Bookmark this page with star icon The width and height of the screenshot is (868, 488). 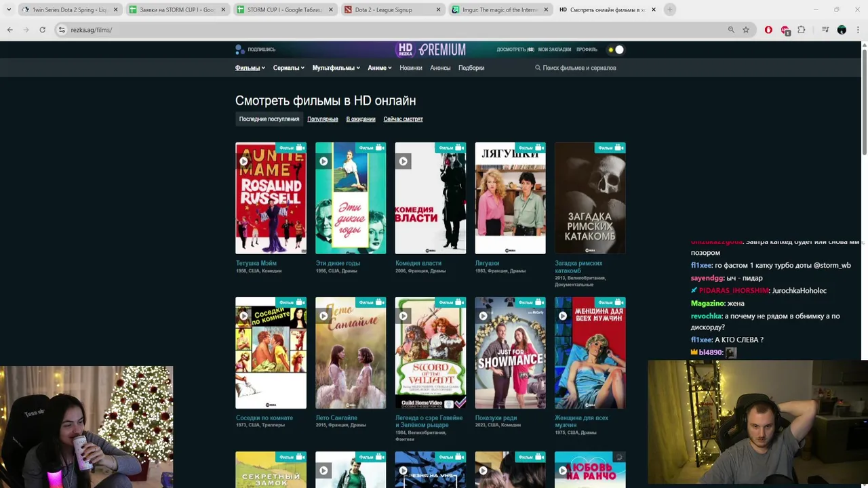746,30
